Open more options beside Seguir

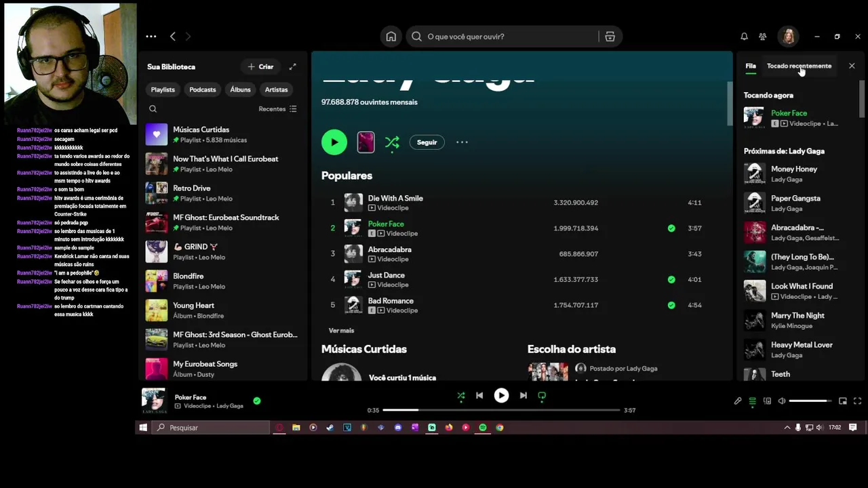point(462,142)
